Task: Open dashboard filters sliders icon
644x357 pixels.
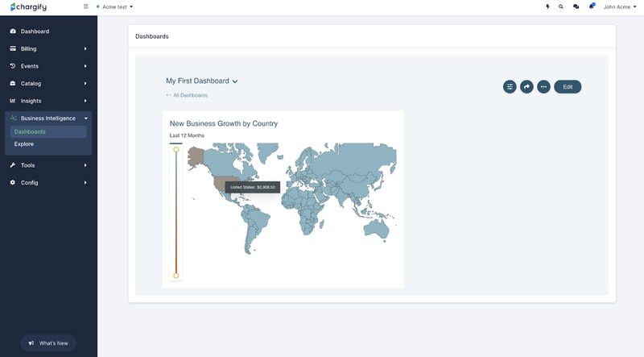Action: pos(510,87)
